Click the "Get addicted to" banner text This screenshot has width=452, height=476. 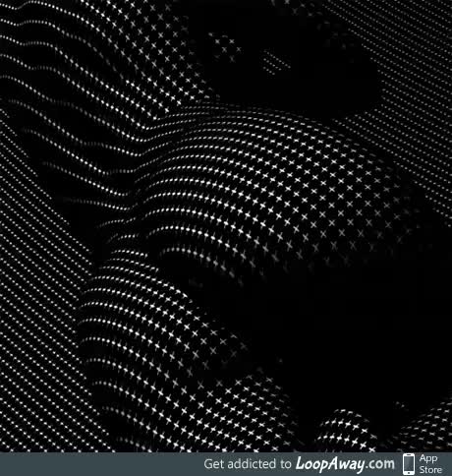[x=248, y=464]
